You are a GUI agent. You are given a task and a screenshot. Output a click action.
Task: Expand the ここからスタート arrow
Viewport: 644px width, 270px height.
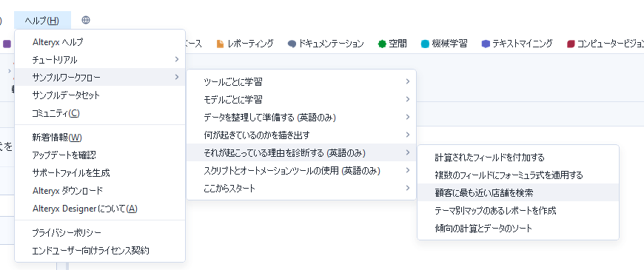[x=407, y=188]
